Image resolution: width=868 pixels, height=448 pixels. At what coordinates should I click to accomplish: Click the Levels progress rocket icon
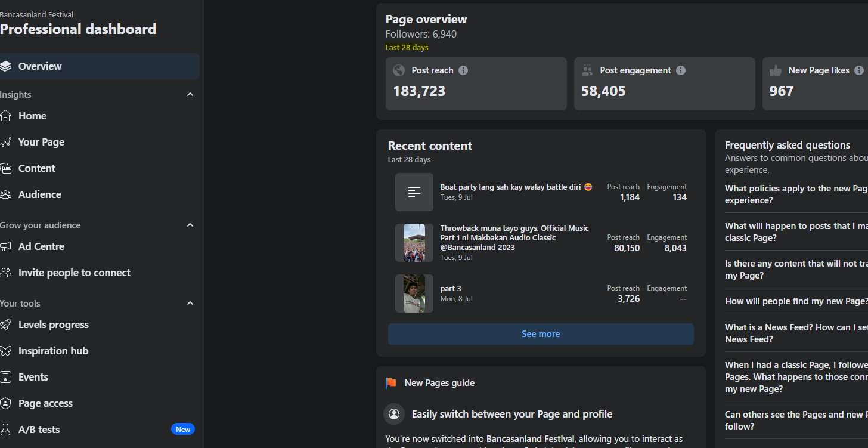pyautogui.click(x=5, y=325)
